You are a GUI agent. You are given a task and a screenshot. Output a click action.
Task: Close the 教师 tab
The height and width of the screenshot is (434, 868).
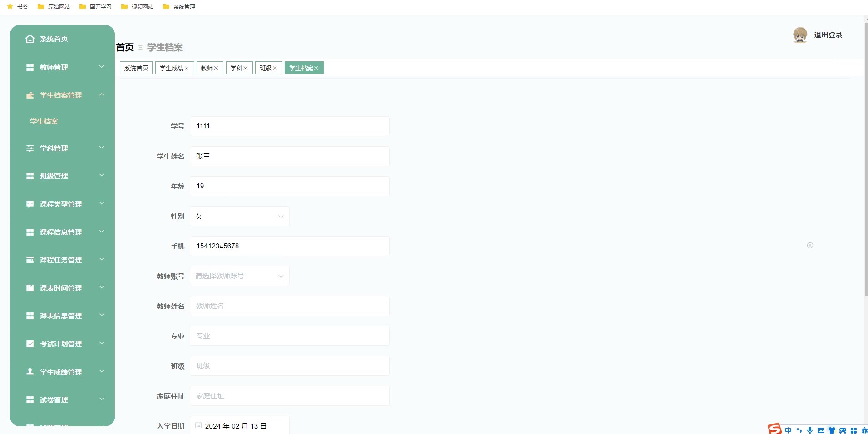pyautogui.click(x=216, y=68)
